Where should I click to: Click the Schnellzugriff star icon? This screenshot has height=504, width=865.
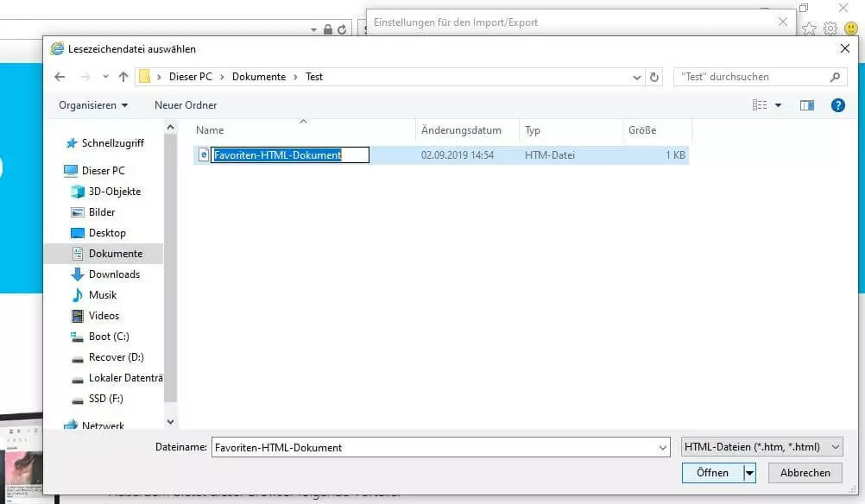(71, 143)
